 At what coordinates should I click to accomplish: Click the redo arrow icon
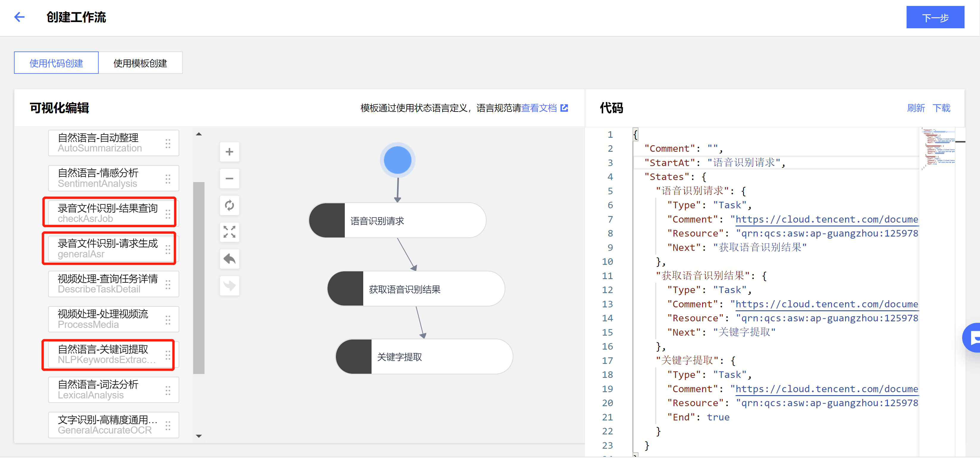click(x=229, y=286)
